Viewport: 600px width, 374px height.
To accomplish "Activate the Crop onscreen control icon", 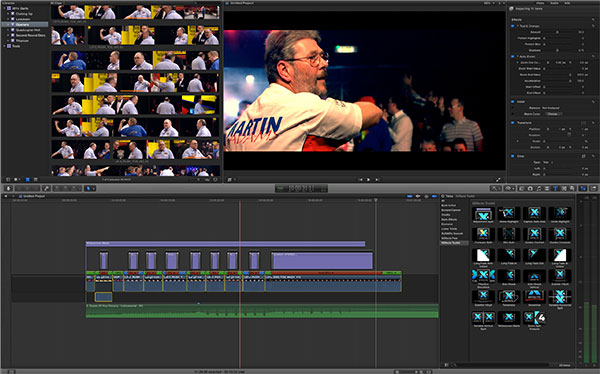I will click(x=584, y=156).
